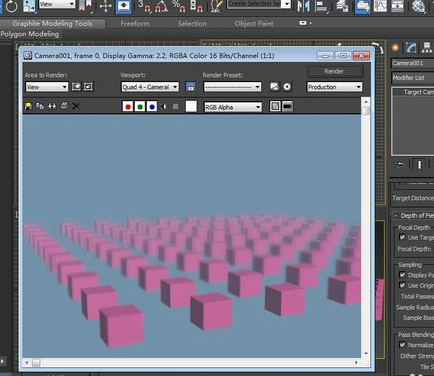Screen dimensions: 434x376
Task: Click the Align tool icon
Action: pyautogui.click(x=322, y=6)
